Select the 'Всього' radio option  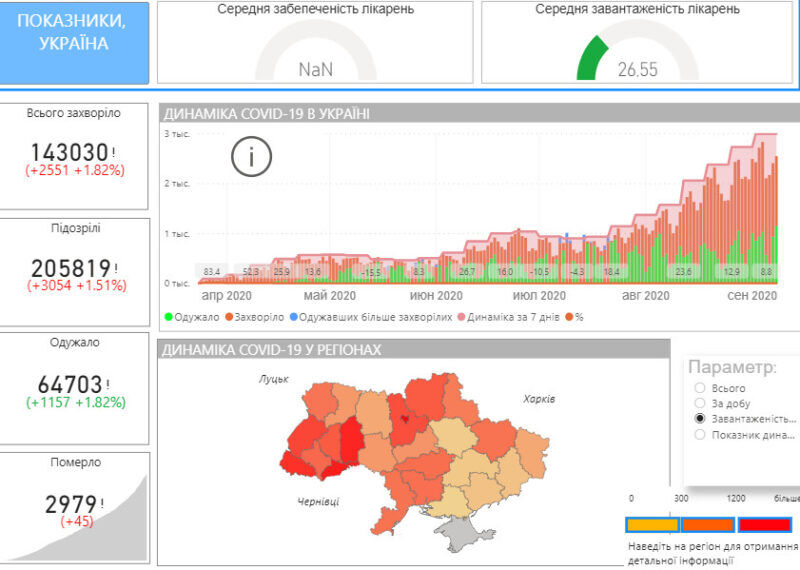[x=700, y=388]
